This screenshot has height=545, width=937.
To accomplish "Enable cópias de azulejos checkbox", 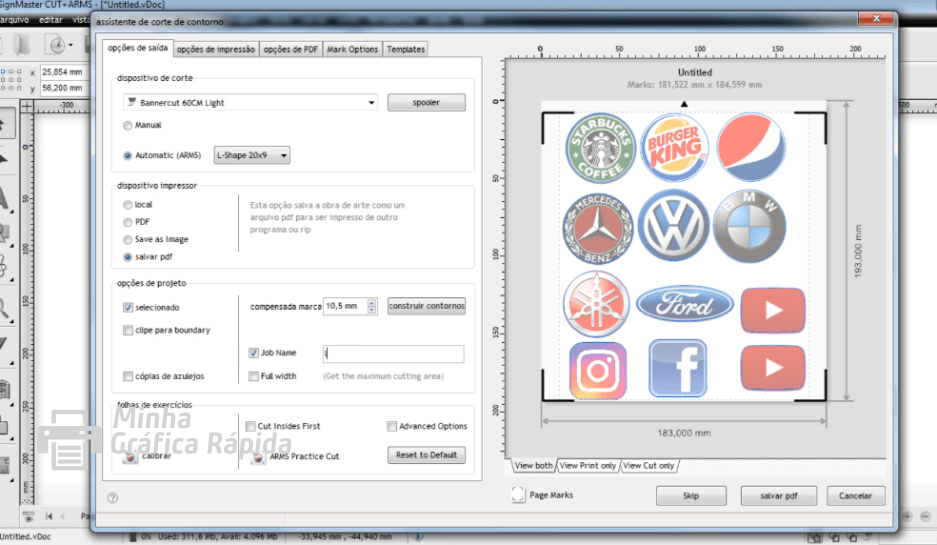I will pyautogui.click(x=128, y=376).
